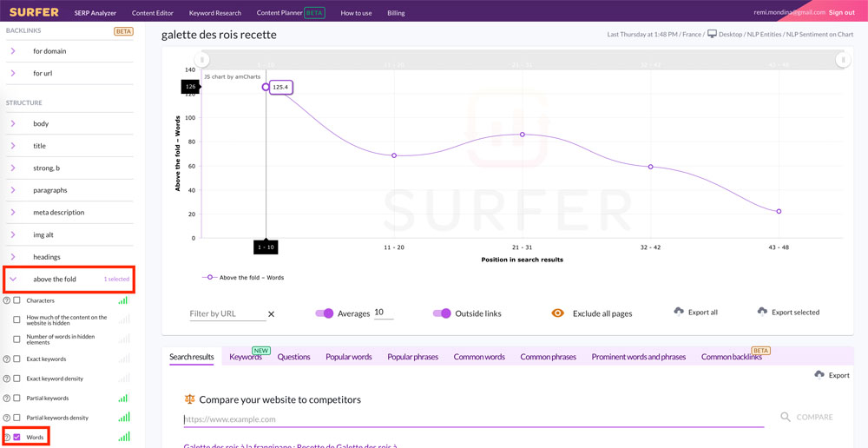Open SERP Analyzer in top navigation
Screen dimensions: 868x448
[95, 13]
